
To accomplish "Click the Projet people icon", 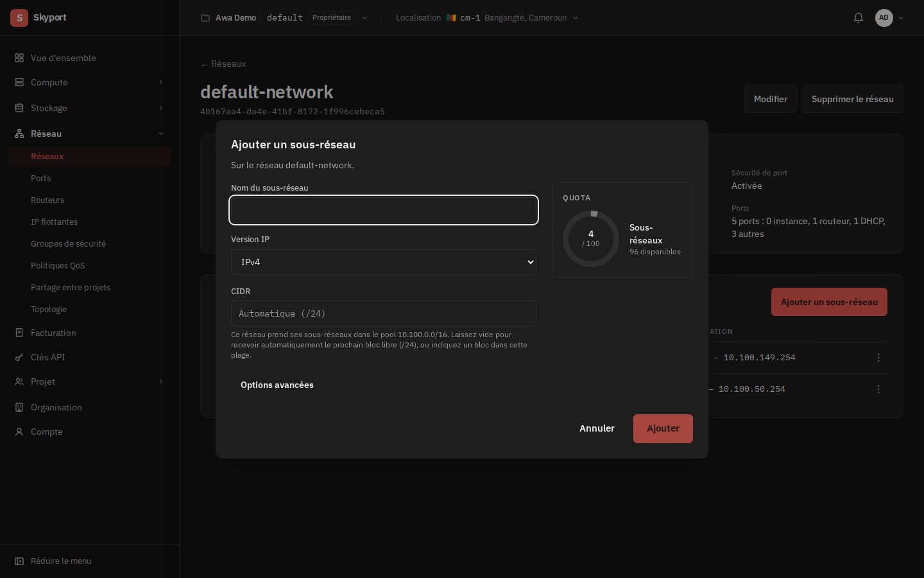I will pyautogui.click(x=19, y=381).
